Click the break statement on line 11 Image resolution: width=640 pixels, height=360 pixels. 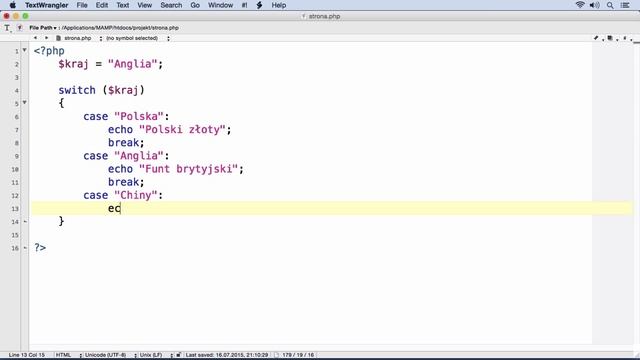126,182
